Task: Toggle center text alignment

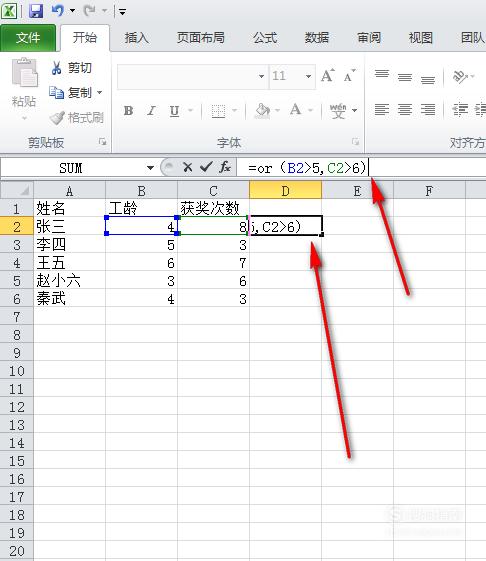Action: 405,109
